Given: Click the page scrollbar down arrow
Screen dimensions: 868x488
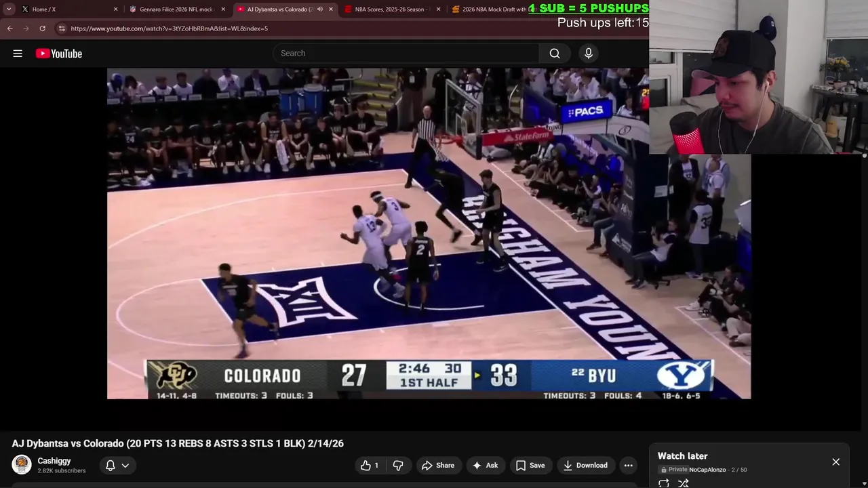Looking at the screenshot, I should coord(864,484).
